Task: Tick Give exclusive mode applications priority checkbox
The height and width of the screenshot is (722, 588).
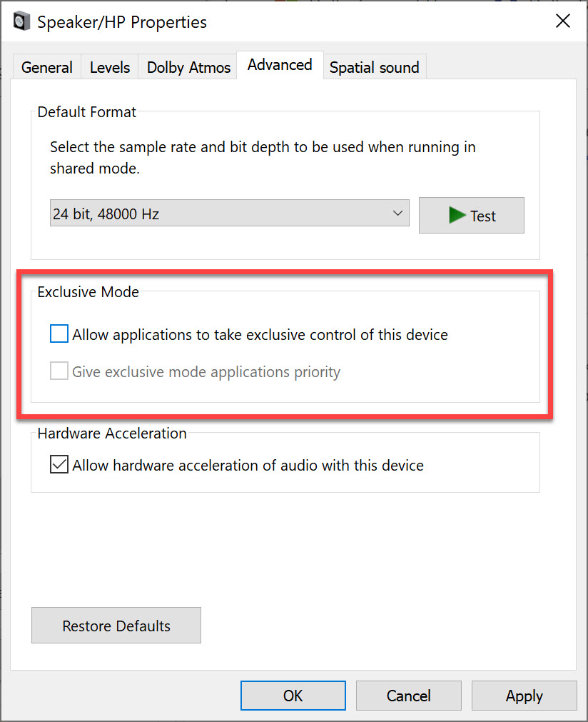Action: [59, 372]
